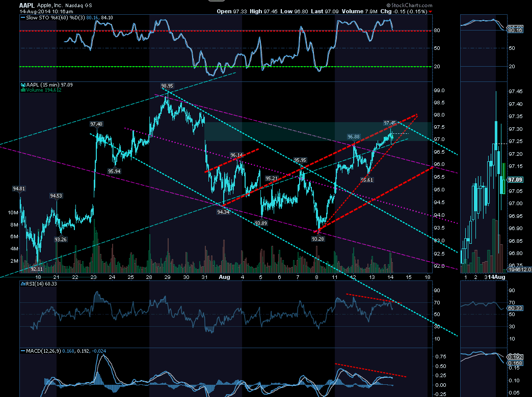Select the 194612.0 volume tag in side panel

tap(519, 270)
